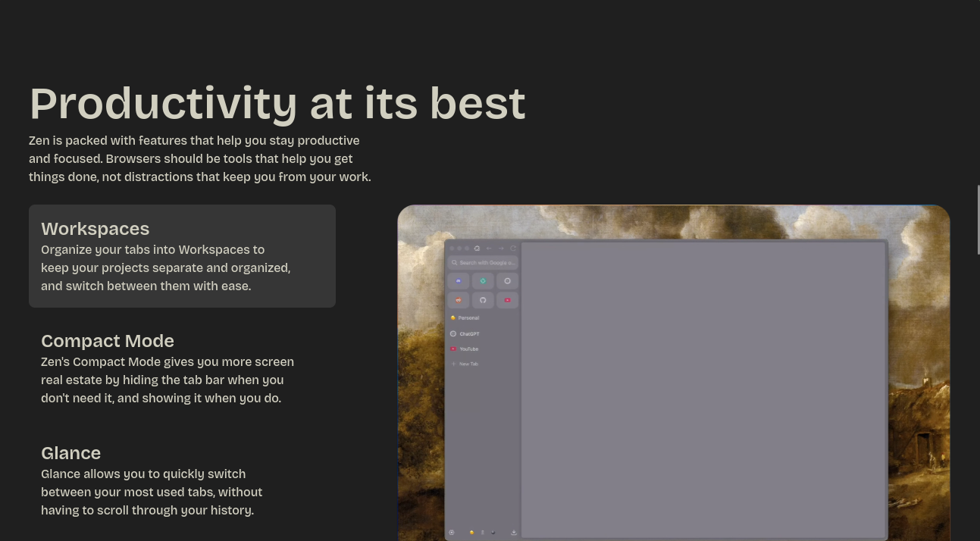Open the Reddit pinned tab tile
Screen dimensions: 980x541
(x=459, y=300)
